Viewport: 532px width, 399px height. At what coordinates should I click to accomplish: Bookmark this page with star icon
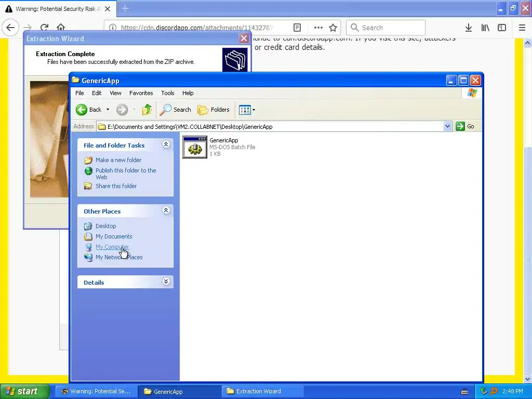point(333,28)
